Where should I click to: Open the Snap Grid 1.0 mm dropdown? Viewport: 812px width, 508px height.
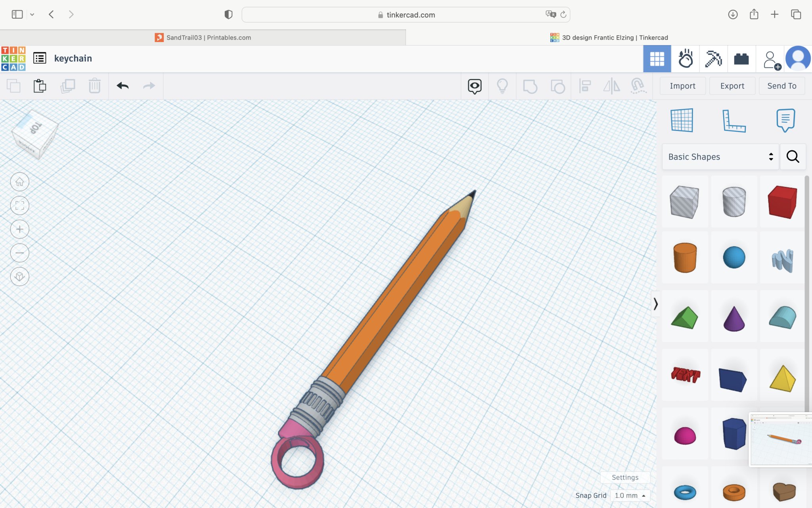[x=630, y=495]
